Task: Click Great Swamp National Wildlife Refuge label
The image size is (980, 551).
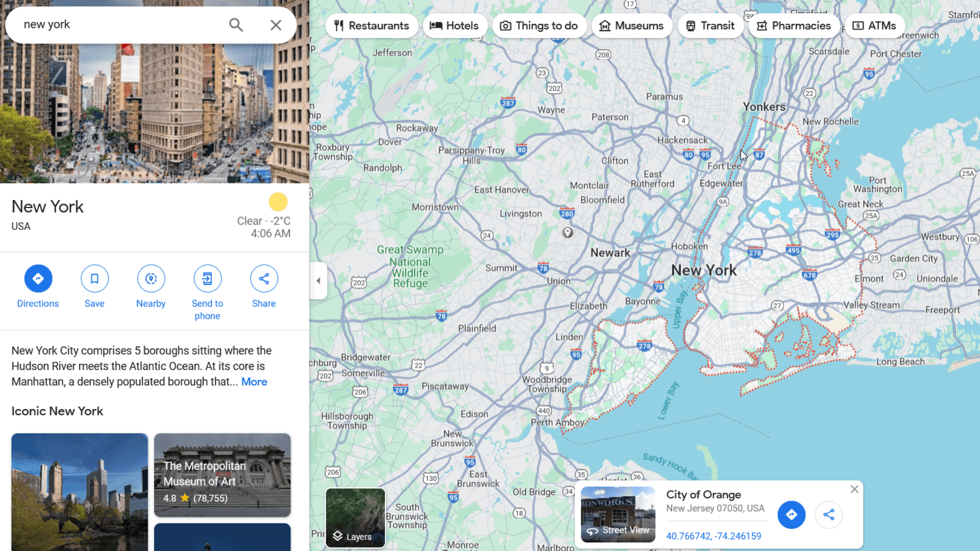Action: tap(410, 267)
